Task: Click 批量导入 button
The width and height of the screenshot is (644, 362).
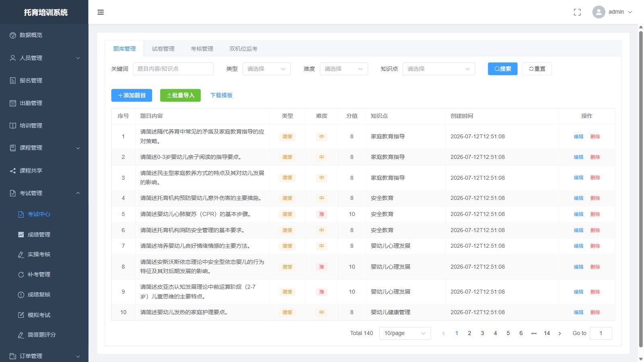Action: (180, 95)
